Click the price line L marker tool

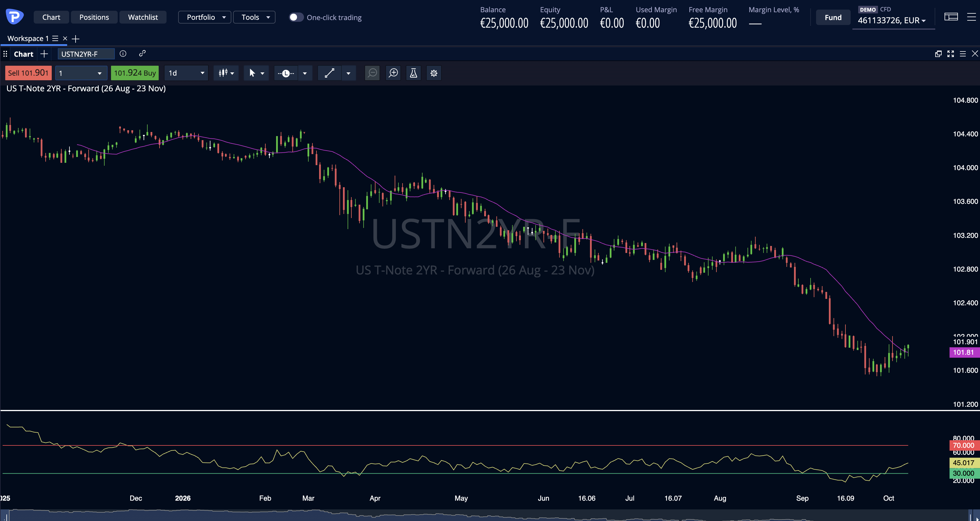(x=286, y=73)
